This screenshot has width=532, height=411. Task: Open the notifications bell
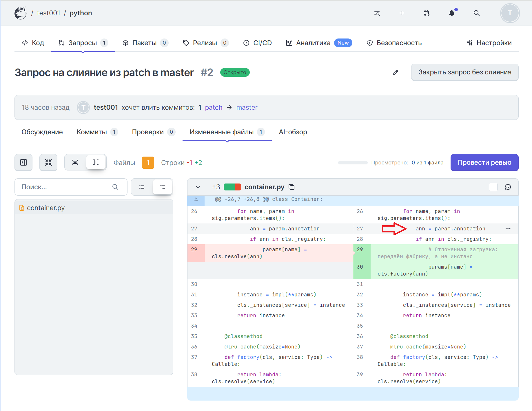[x=452, y=13]
